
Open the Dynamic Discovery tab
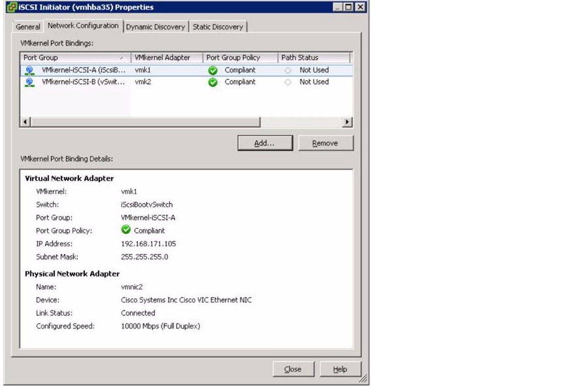(155, 27)
